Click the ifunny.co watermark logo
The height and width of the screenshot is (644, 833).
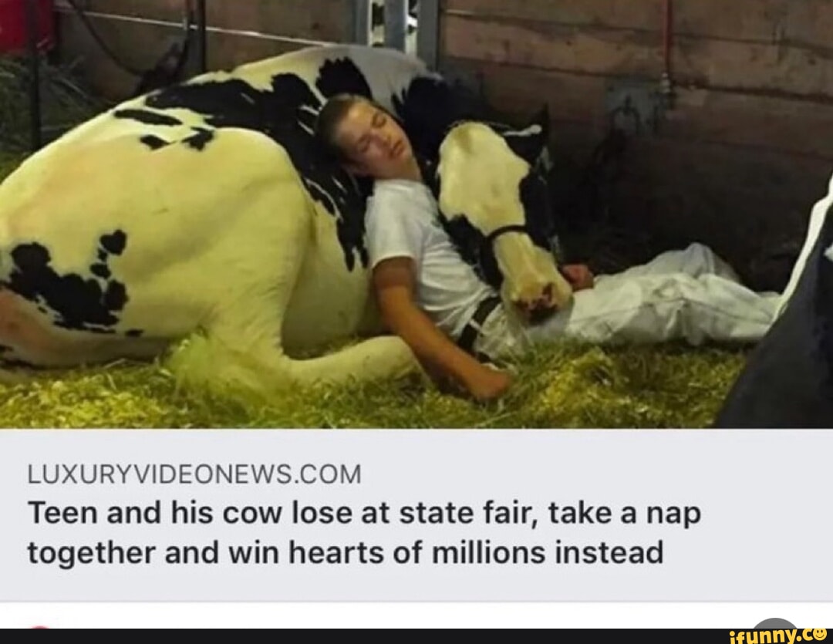[x=777, y=636]
